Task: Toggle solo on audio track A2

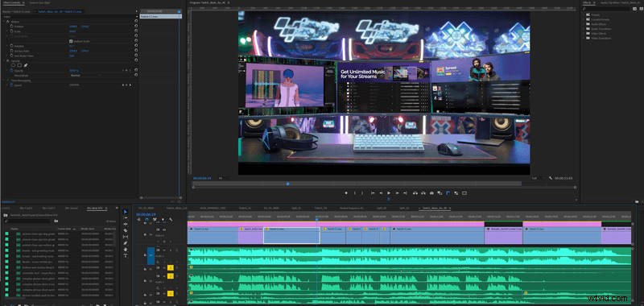Action: [171, 268]
